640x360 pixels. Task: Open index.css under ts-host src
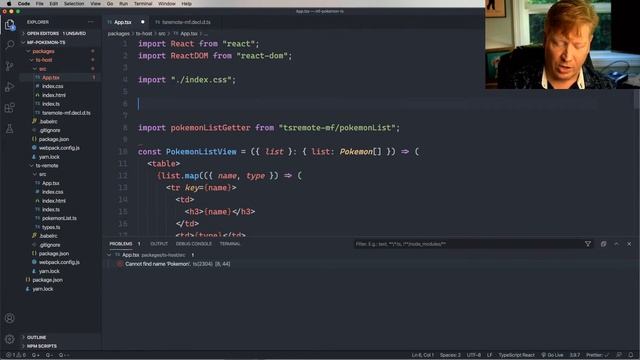pos(53,87)
